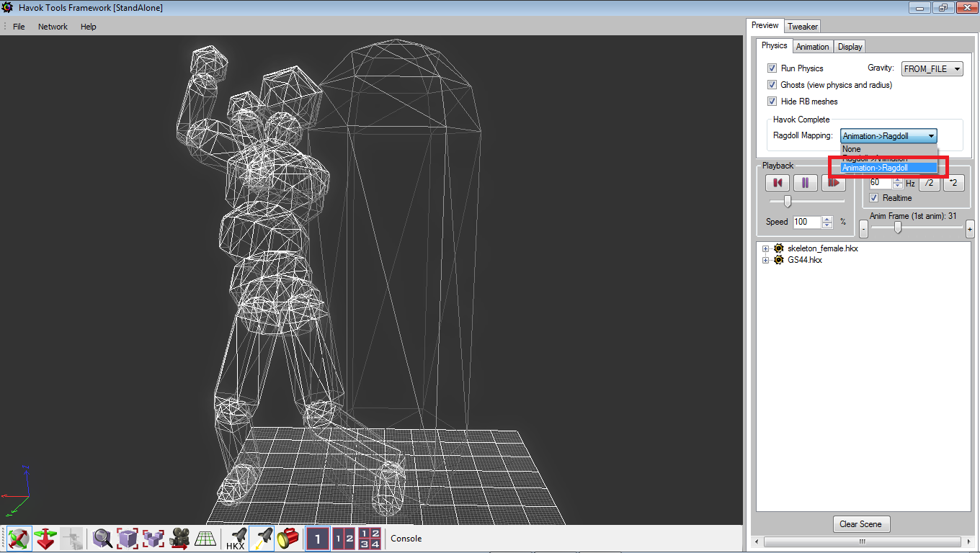Toggle the grid display icon
The height and width of the screenshot is (553, 980).
click(205, 538)
